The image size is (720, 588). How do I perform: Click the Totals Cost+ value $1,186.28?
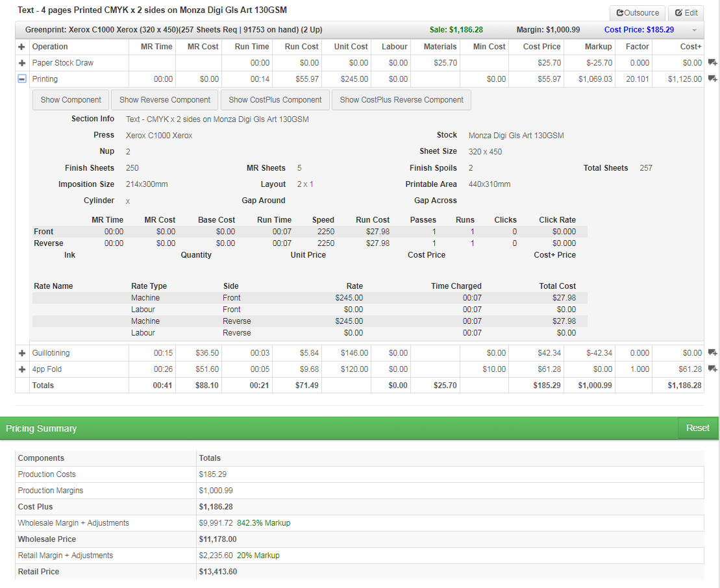tap(685, 386)
